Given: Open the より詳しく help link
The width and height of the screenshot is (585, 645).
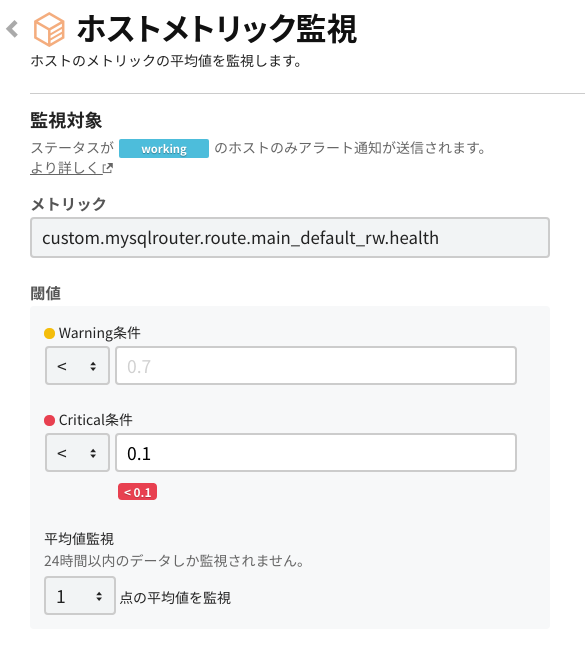Looking at the screenshot, I should [x=66, y=168].
